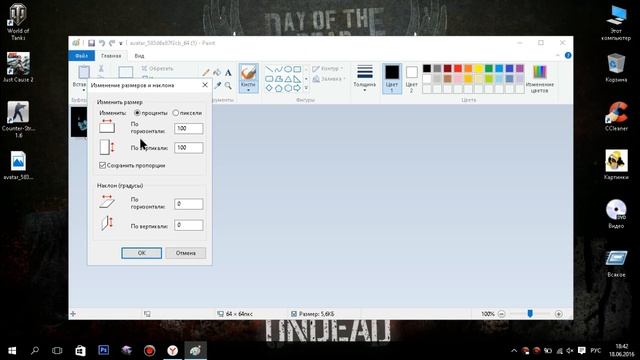Toggle Maintain aspect ratio checkbox
Image resolution: width=640 pixels, height=360 pixels.
102,165
